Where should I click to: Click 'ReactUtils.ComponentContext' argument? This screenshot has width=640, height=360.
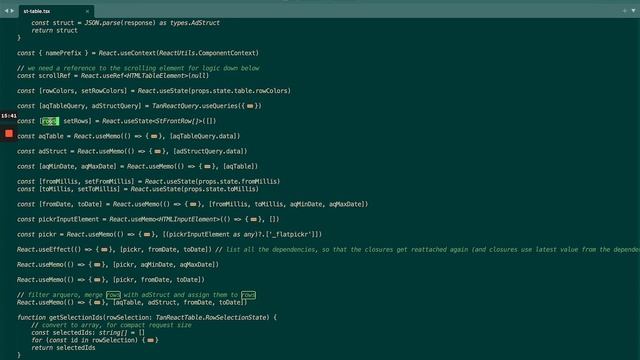(207, 53)
